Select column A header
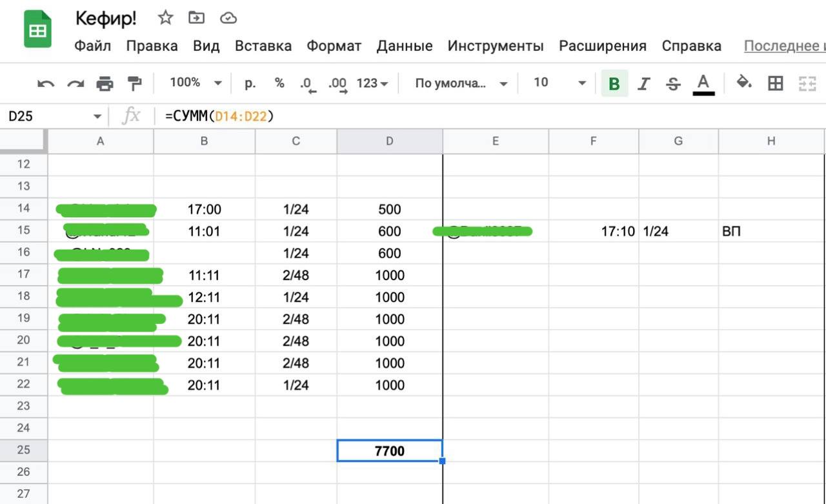The height and width of the screenshot is (504, 826). [101, 141]
